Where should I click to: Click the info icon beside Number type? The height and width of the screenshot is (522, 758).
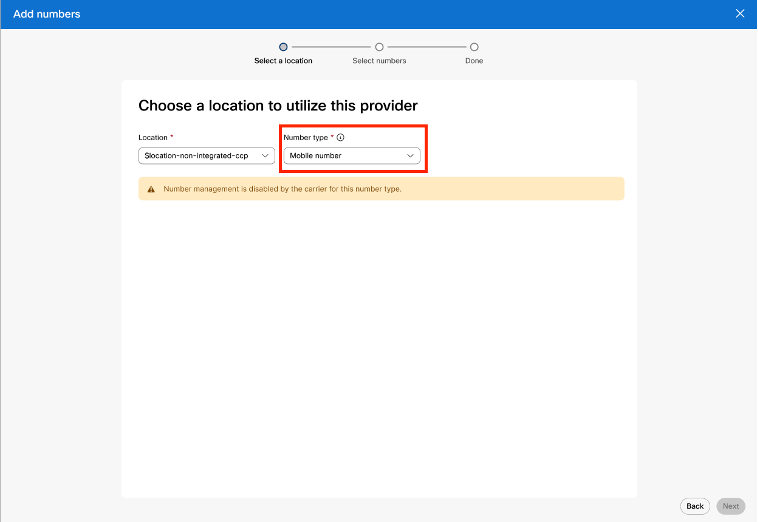341,137
